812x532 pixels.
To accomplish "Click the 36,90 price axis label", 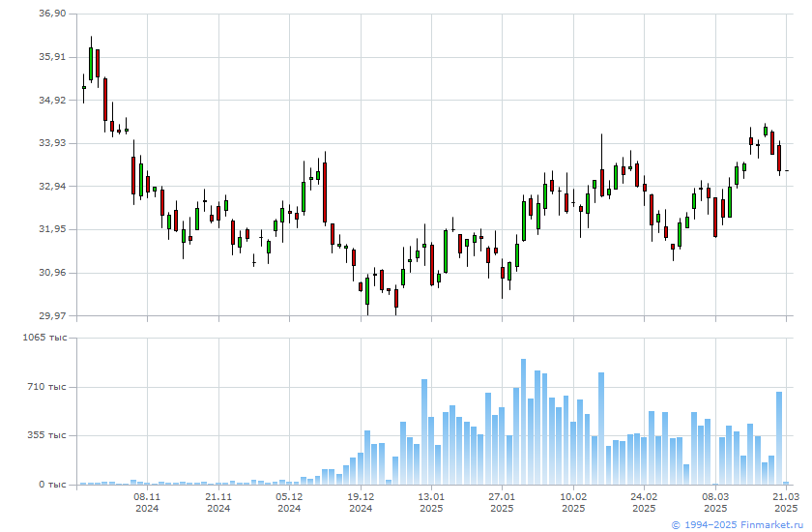I will [x=52, y=14].
